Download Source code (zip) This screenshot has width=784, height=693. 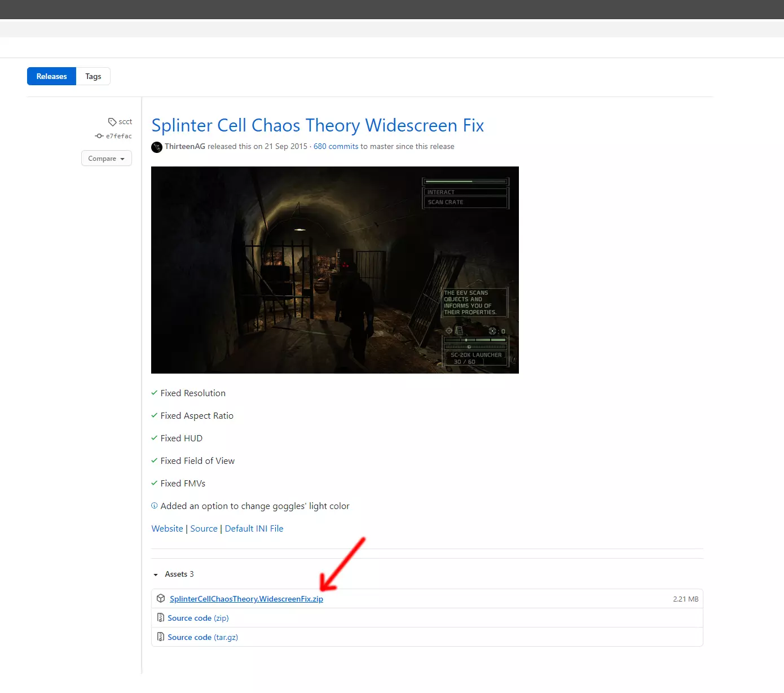(198, 618)
